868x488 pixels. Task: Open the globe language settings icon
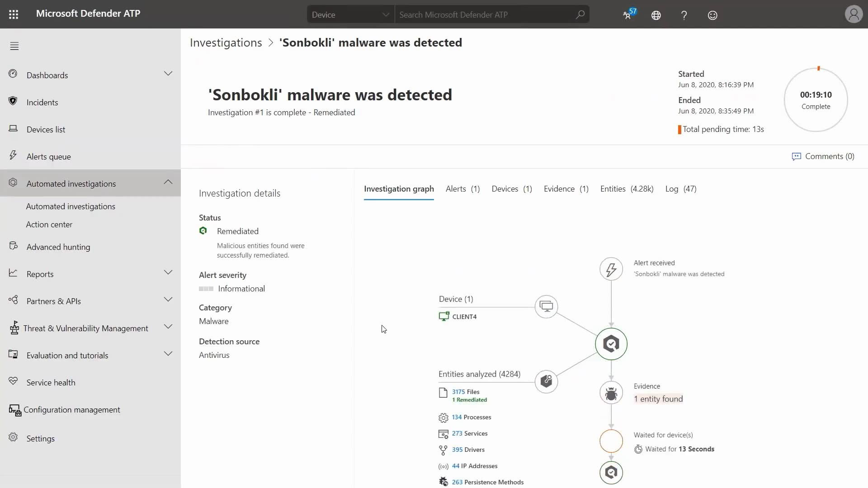point(656,15)
